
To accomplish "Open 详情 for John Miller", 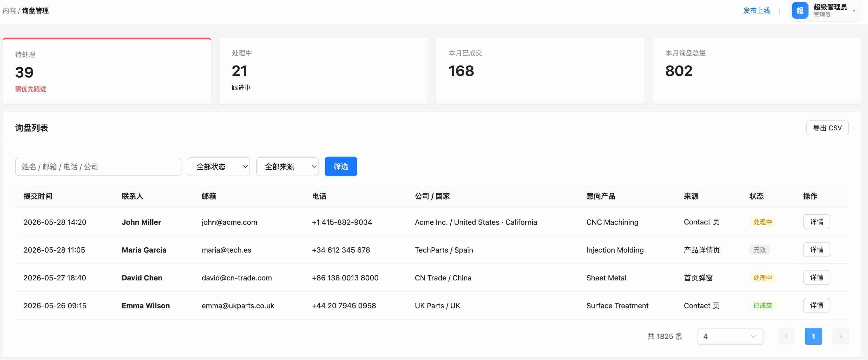I will [817, 222].
